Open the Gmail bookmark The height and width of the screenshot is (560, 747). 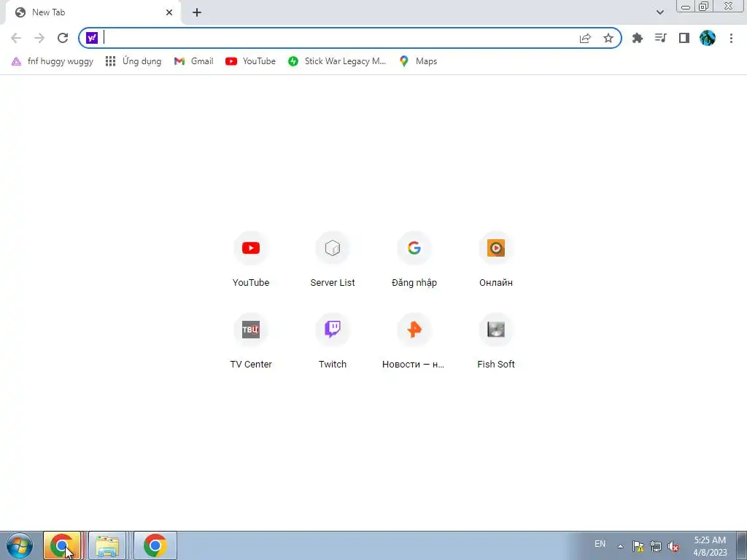194,61
